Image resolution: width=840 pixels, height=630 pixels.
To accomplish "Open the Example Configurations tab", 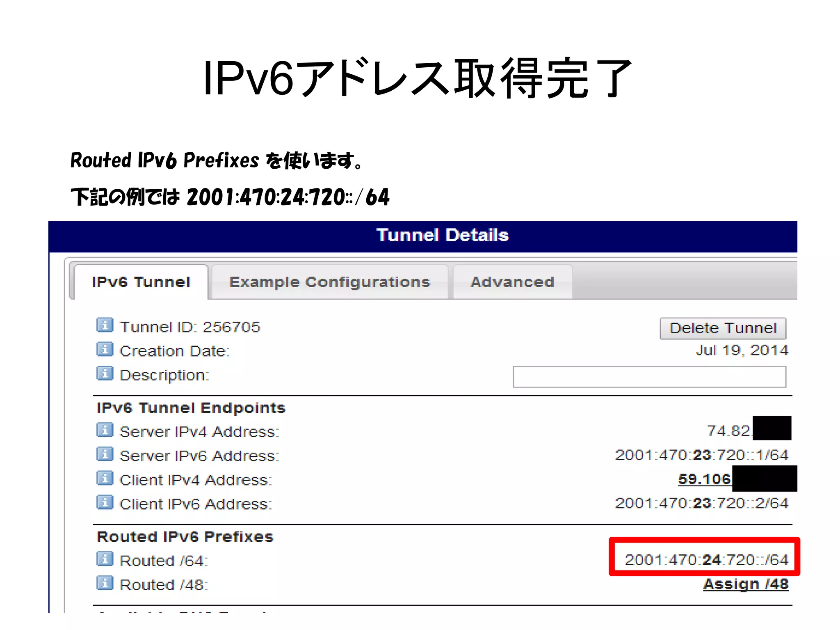I will click(330, 282).
